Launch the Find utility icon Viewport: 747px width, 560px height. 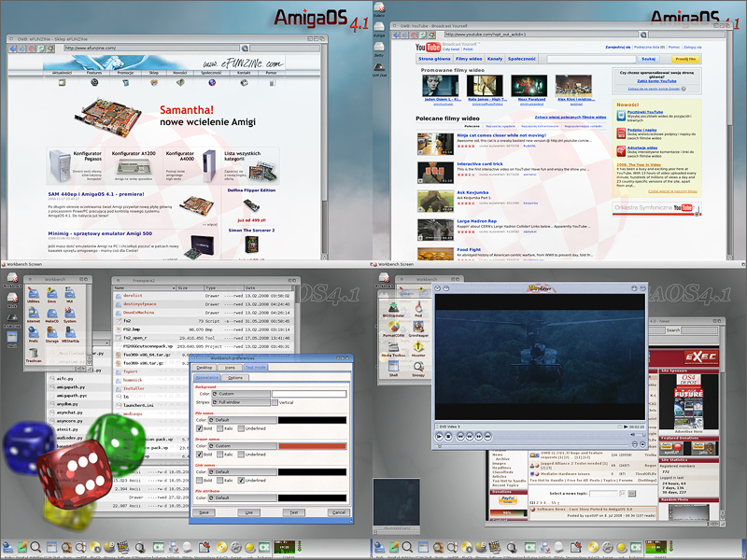click(418, 310)
